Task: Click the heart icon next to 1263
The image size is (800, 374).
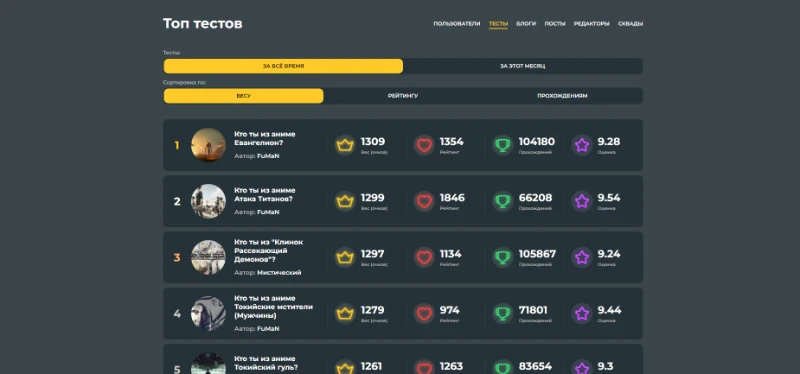Action: tap(424, 368)
